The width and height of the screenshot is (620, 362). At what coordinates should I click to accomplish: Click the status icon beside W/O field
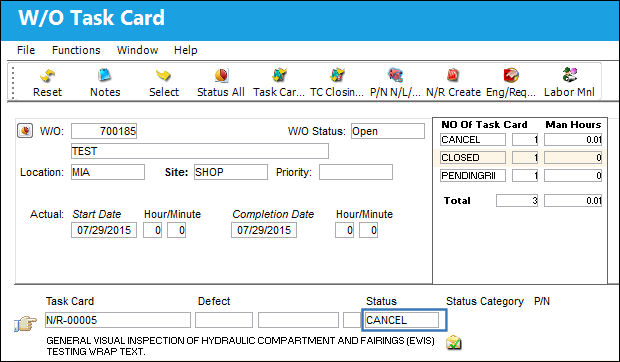[x=25, y=130]
